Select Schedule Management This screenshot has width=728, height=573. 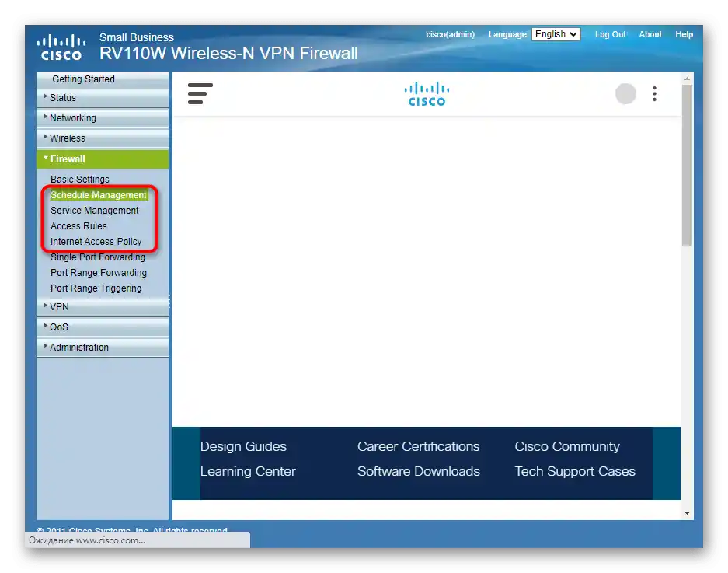pos(99,195)
